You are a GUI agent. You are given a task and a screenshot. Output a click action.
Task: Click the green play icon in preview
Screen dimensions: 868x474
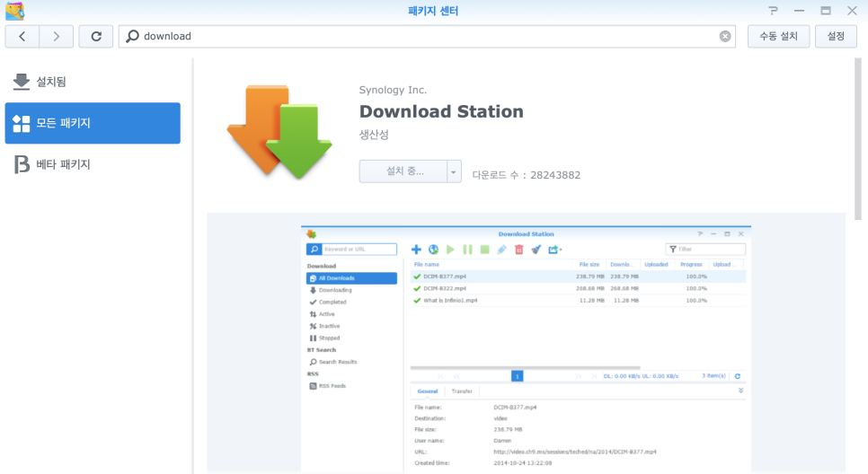click(x=450, y=250)
